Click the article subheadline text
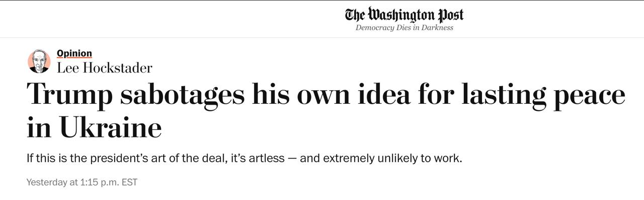Screen dimensions: 644x200 (x=244, y=158)
